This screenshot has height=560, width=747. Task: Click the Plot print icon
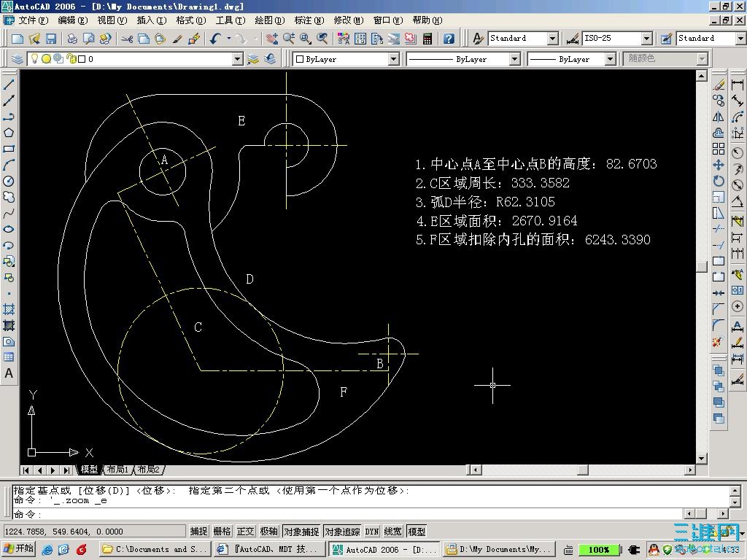coord(72,39)
